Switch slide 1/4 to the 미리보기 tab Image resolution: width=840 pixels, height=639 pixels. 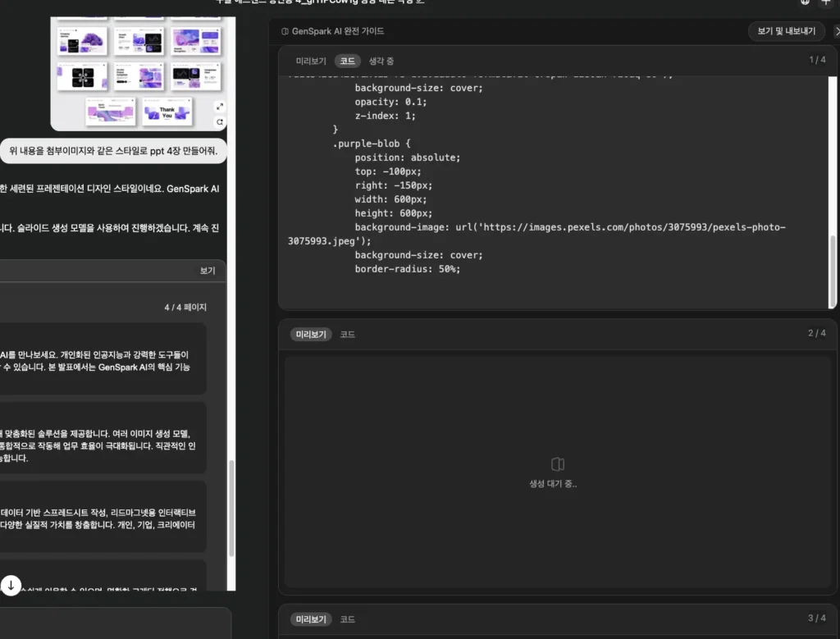[311, 61]
